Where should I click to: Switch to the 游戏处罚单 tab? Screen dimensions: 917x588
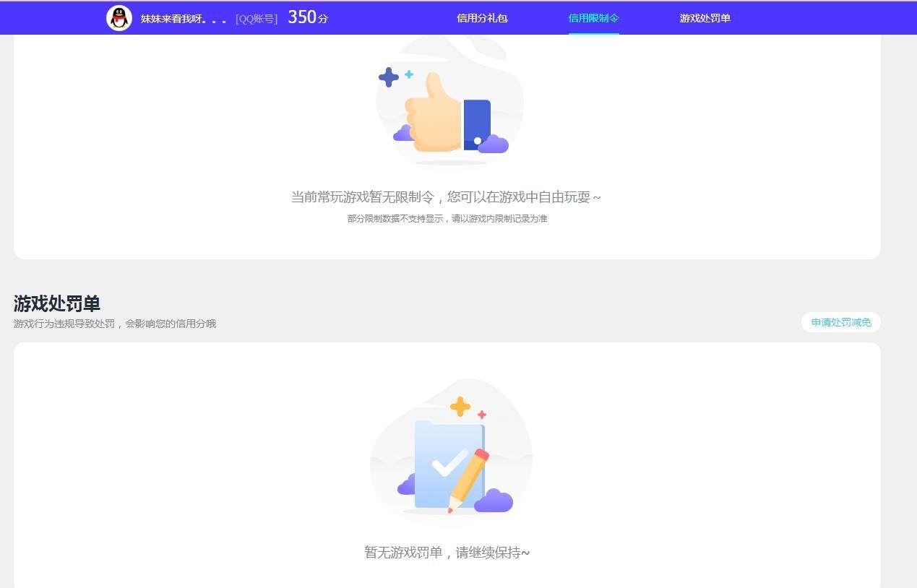705,18
